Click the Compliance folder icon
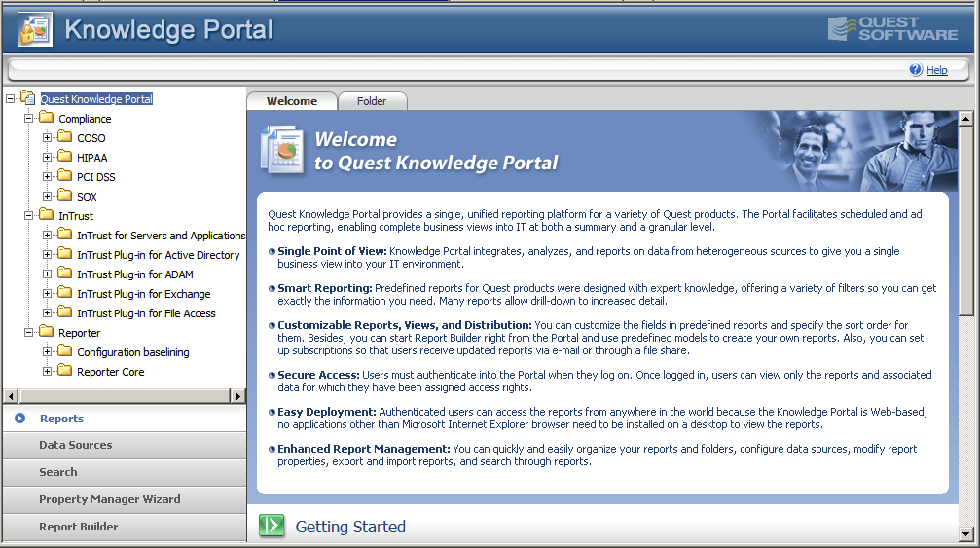980x548 pixels. click(47, 118)
